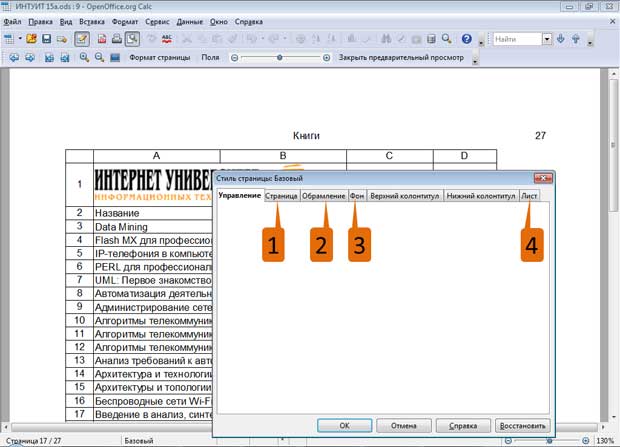
Task: Switch to the Обрамление tab
Action: tap(324, 196)
